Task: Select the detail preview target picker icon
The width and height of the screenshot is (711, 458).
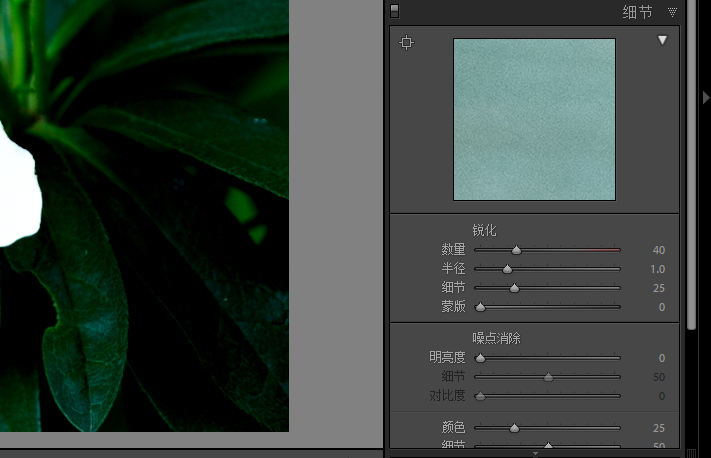Action: pos(406,43)
